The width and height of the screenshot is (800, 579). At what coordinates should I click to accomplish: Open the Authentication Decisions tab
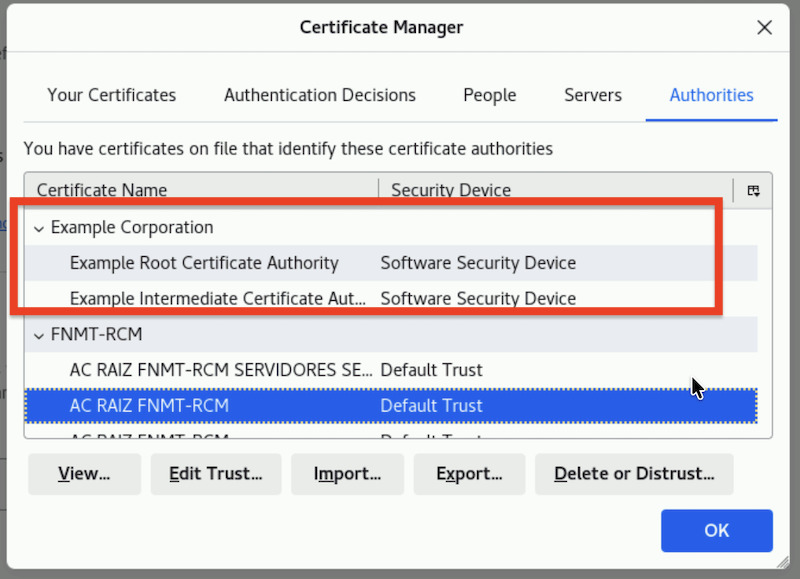click(x=319, y=96)
